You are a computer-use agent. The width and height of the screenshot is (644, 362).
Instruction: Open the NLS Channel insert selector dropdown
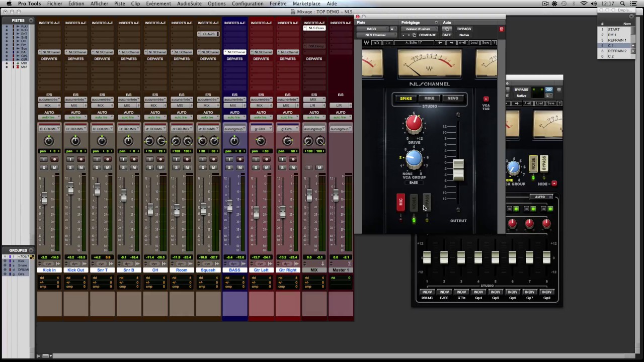tap(377, 35)
